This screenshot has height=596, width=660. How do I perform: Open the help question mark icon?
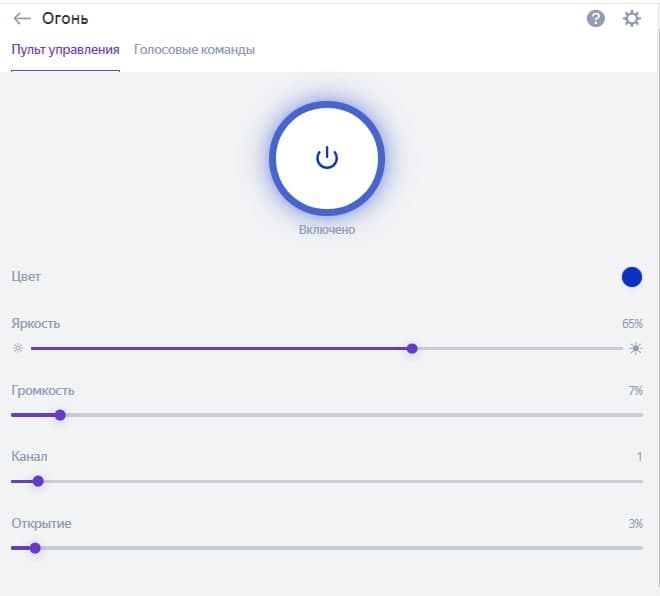pyautogui.click(x=596, y=19)
